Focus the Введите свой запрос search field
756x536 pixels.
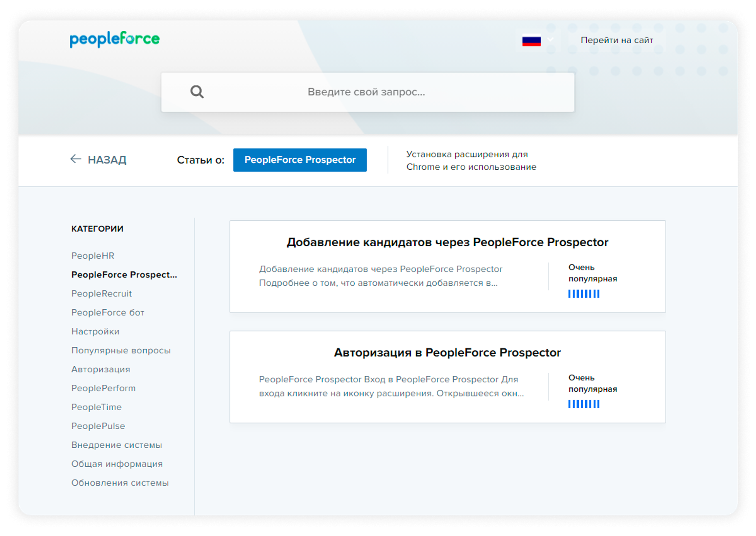[x=368, y=92]
